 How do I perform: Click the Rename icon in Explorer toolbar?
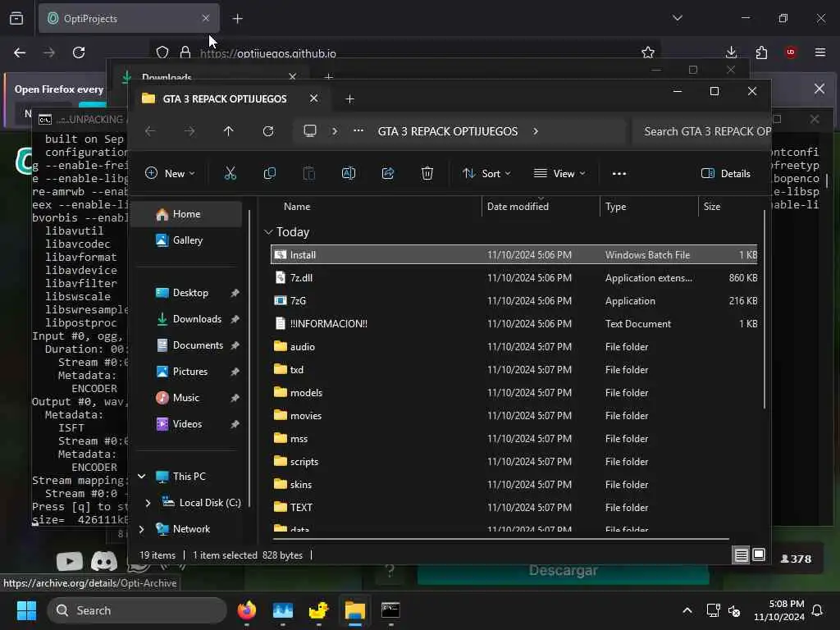(x=348, y=174)
